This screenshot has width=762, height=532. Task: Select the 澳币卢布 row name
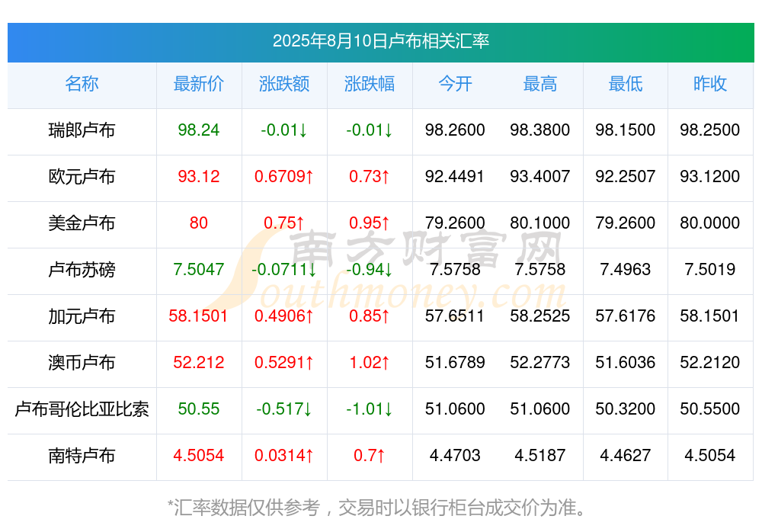coord(82,363)
